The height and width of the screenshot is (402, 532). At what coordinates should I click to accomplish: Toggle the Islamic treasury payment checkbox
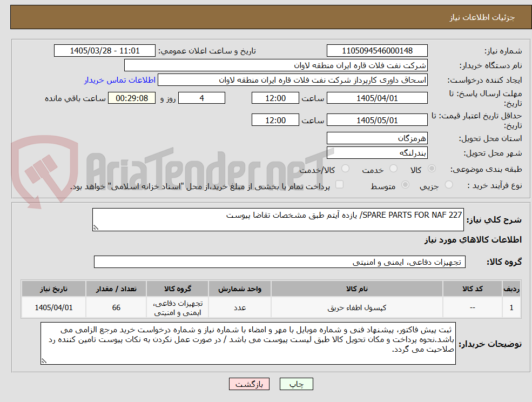tap(339, 184)
